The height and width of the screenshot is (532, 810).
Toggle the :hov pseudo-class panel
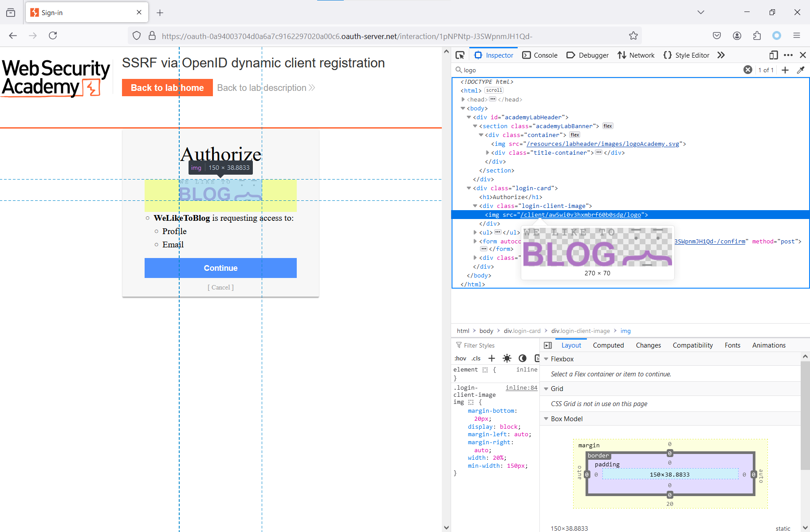click(460, 358)
